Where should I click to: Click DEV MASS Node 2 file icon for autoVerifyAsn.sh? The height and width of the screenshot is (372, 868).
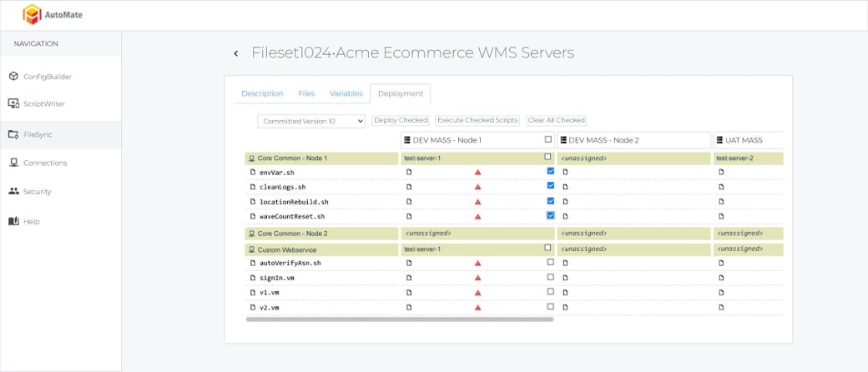click(x=565, y=263)
